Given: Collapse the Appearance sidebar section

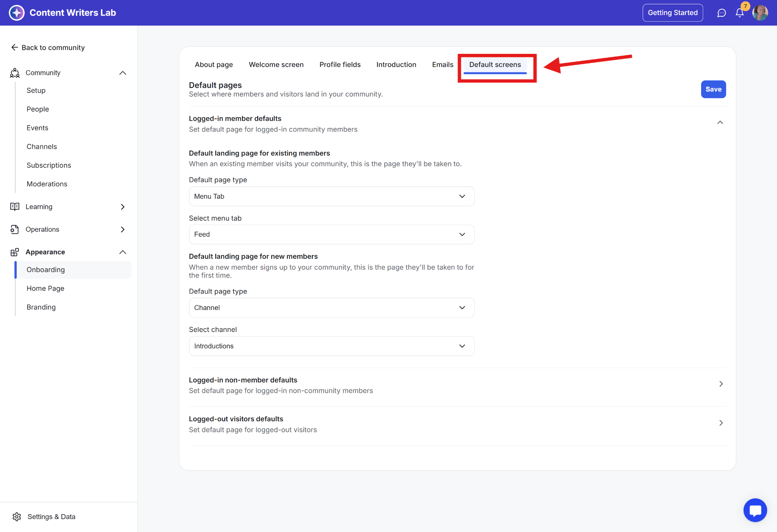Looking at the screenshot, I should coord(123,252).
